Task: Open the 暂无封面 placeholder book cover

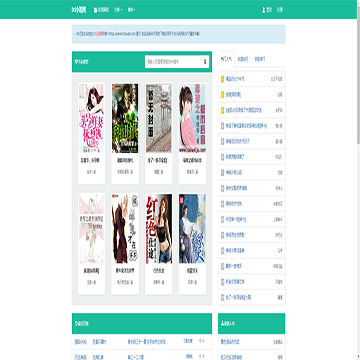Action: click(x=159, y=118)
